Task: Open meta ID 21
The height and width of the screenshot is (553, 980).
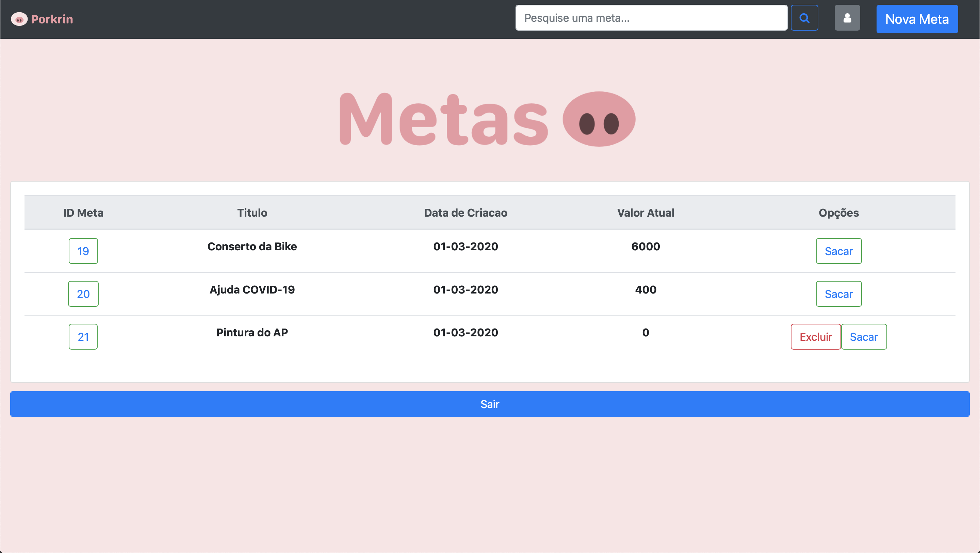Action: click(x=83, y=337)
